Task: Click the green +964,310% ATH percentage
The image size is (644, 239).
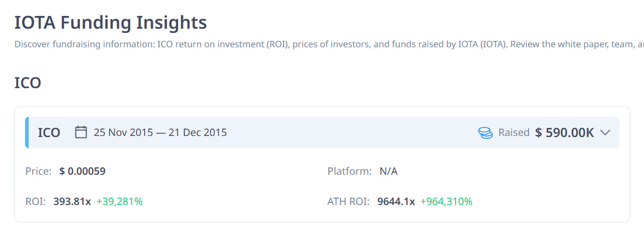Action: [446, 202]
